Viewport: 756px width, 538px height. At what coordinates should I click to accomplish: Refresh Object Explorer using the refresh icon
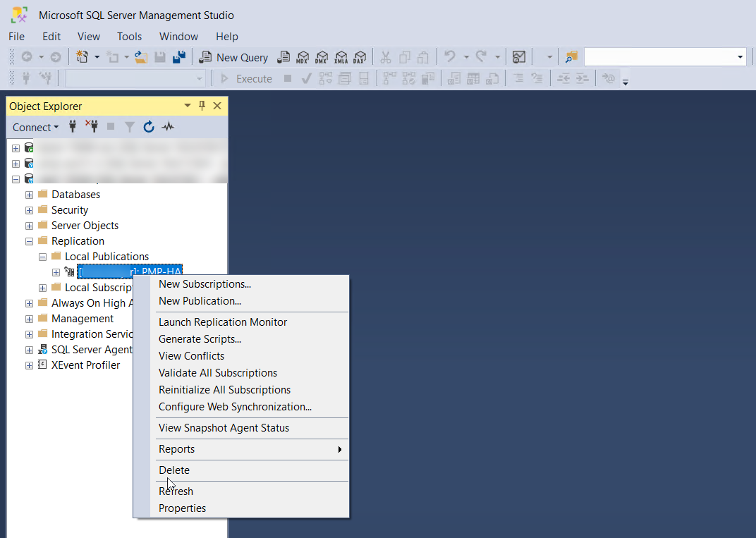pos(149,127)
